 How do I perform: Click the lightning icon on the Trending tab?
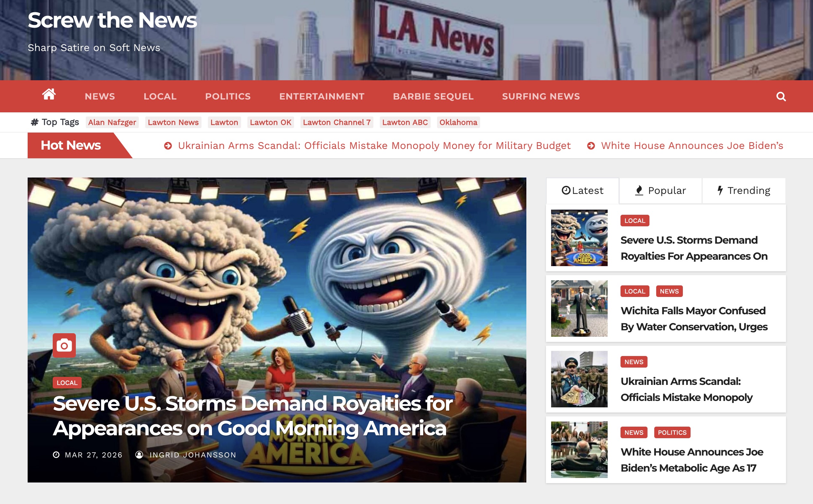(x=720, y=190)
